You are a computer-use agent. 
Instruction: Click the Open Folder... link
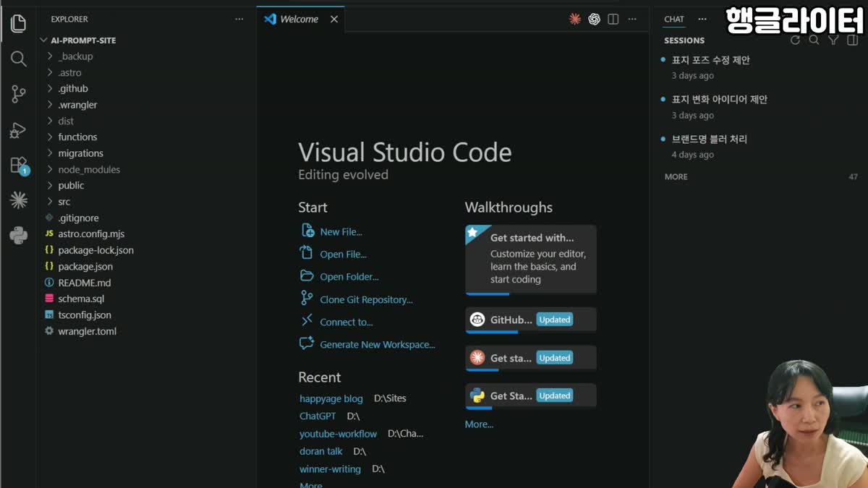[349, 277]
